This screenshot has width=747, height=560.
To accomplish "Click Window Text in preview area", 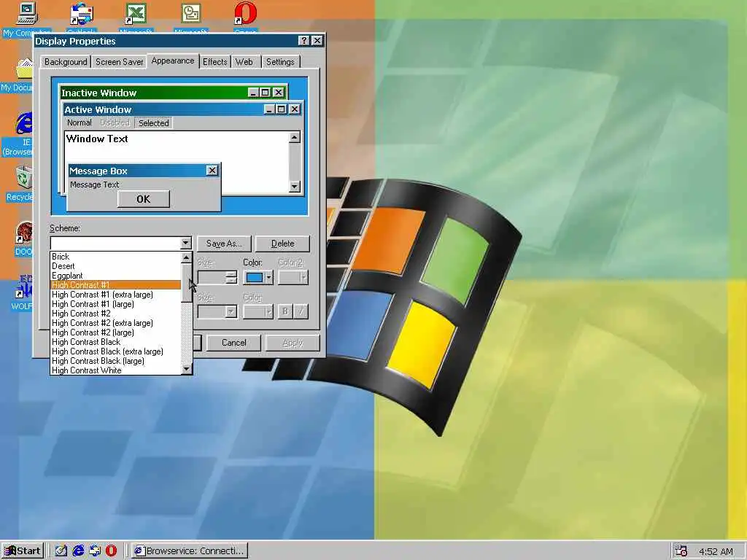I will [97, 139].
